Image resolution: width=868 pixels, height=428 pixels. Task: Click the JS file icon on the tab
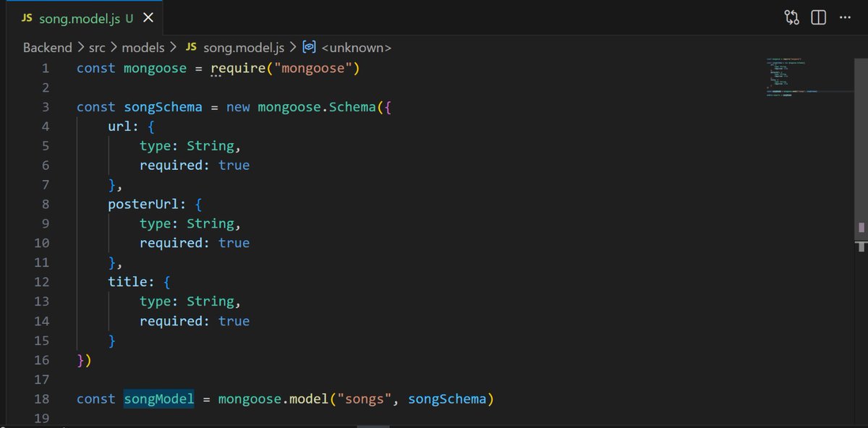click(x=27, y=19)
